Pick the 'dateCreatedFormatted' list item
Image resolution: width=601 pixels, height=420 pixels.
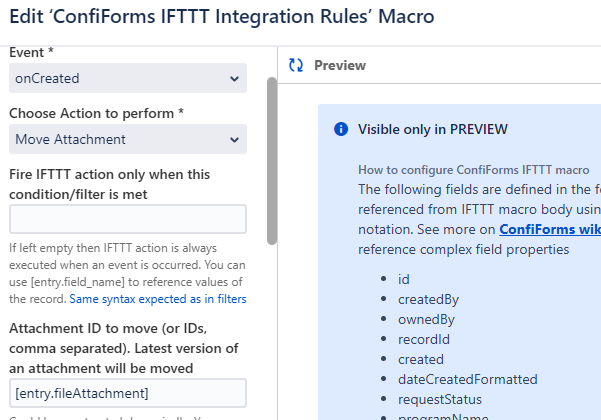click(467, 379)
